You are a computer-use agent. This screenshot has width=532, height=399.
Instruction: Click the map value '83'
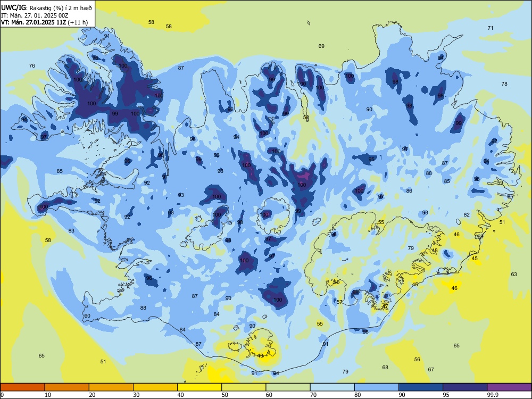(71, 230)
